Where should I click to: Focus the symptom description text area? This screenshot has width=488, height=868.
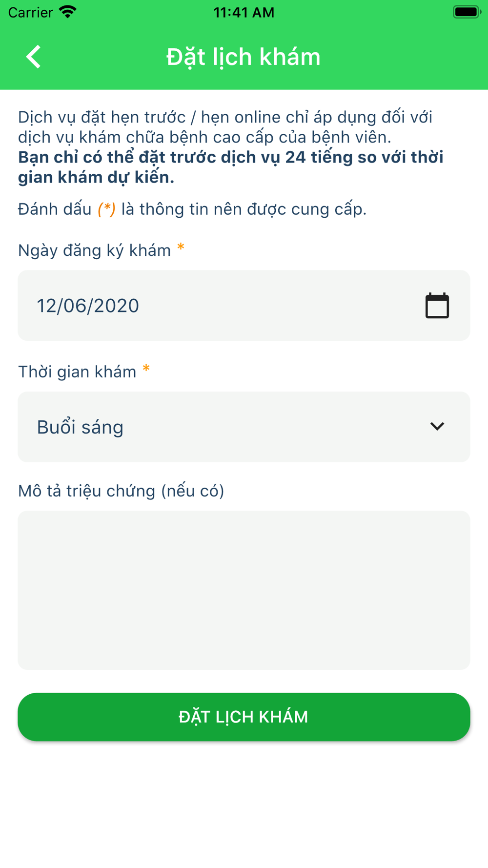244,590
